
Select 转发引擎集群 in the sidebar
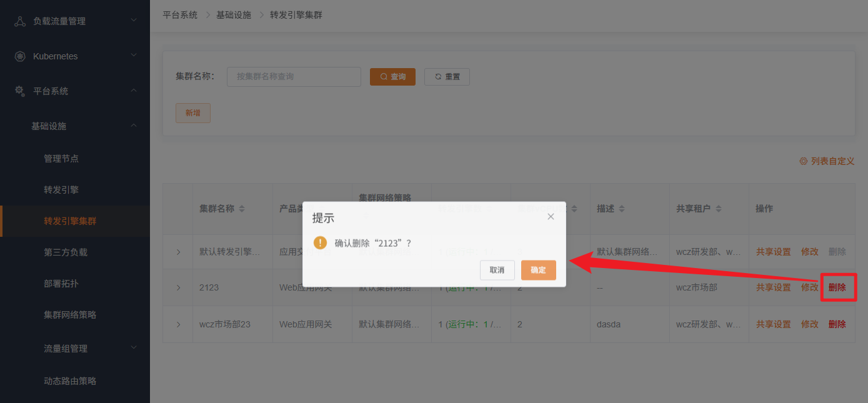click(70, 221)
